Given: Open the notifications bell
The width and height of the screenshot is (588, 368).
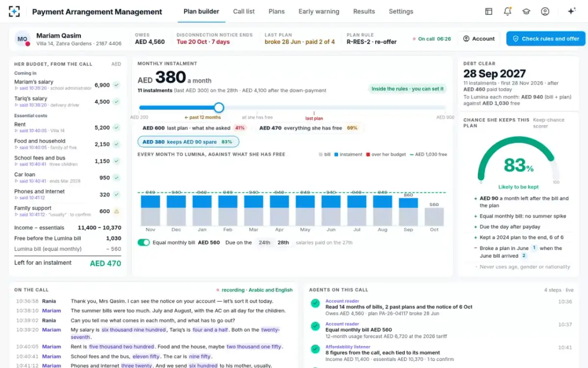Looking at the screenshot, I should point(508,11).
